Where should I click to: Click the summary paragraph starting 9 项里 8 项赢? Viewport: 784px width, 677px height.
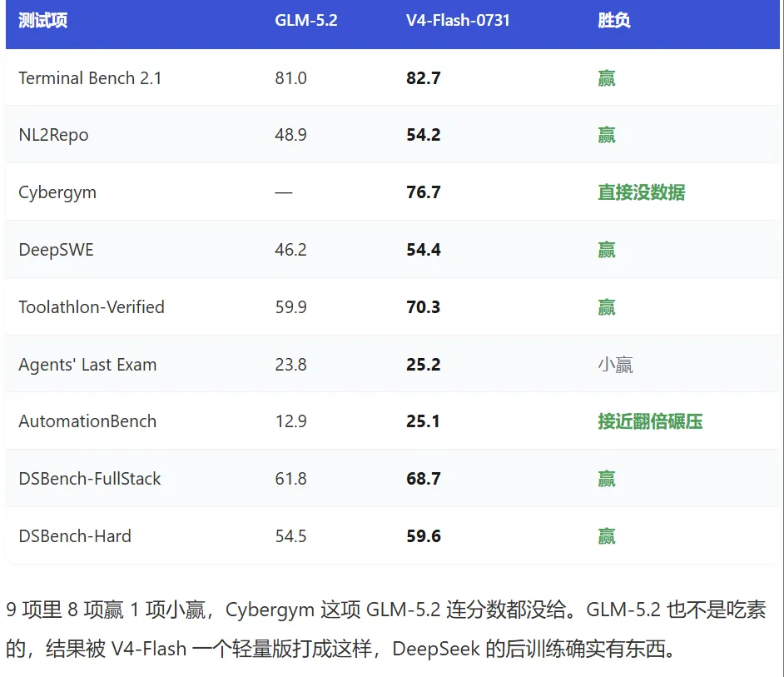click(386, 630)
